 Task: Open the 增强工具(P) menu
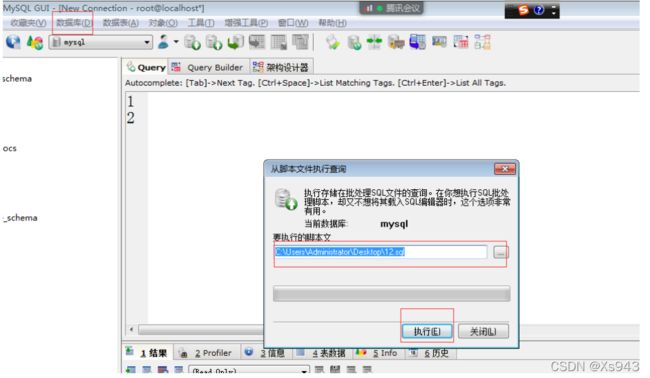click(246, 23)
